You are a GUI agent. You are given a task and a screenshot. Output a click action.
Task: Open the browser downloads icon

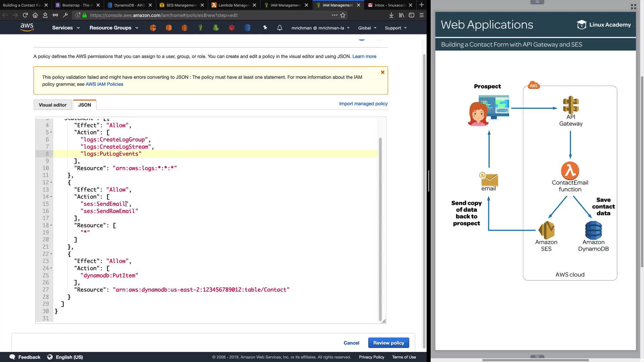coord(391,15)
